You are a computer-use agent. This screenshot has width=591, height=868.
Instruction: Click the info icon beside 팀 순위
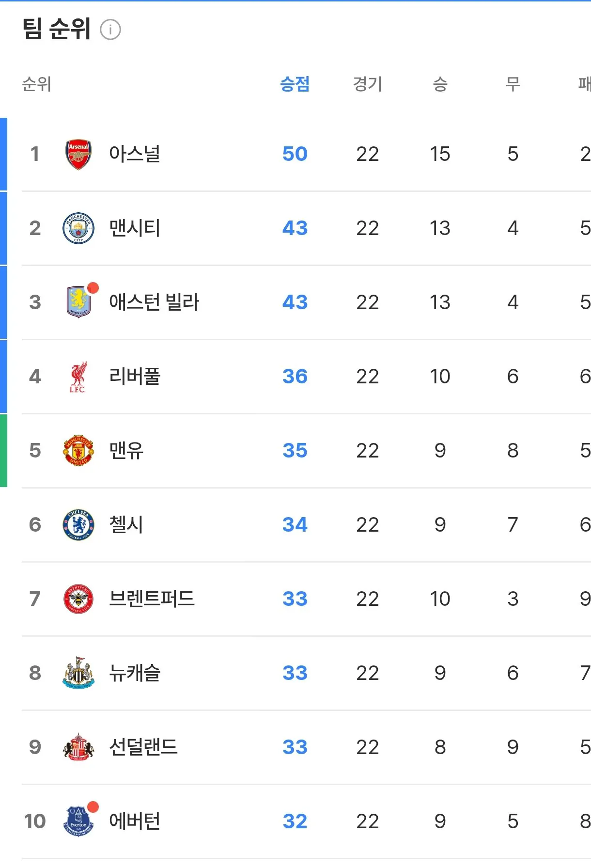coord(110,30)
